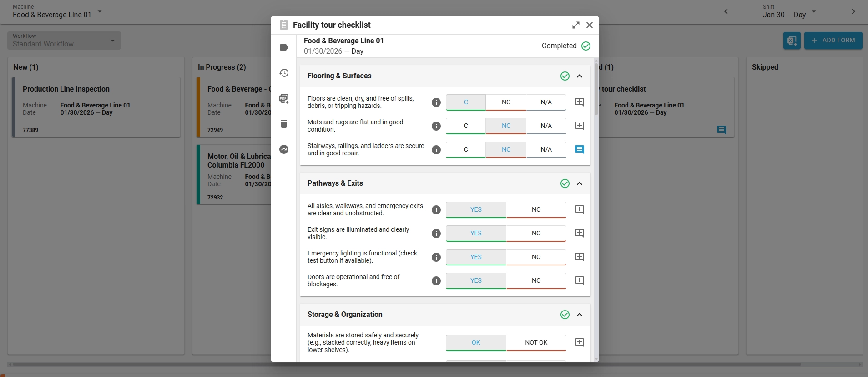The width and height of the screenshot is (868, 377).
Task: Expand the dialog to fullscreen
Action: click(576, 25)
